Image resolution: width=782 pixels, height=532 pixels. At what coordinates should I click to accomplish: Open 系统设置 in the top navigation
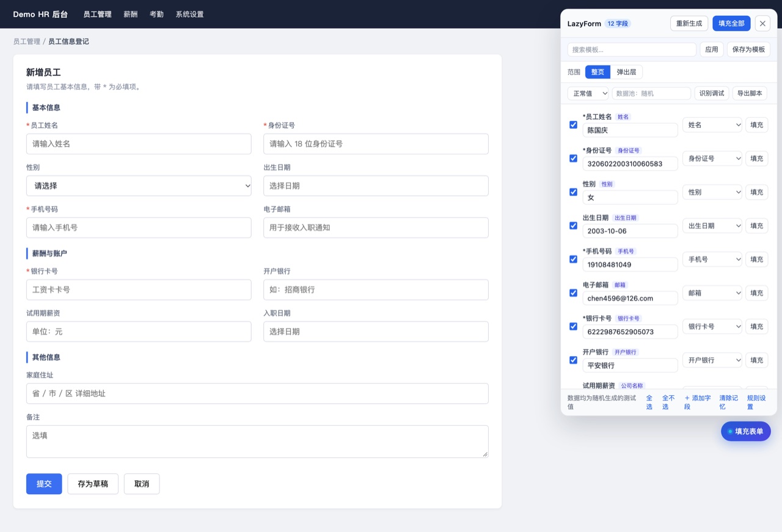click(x=189, y=14)
